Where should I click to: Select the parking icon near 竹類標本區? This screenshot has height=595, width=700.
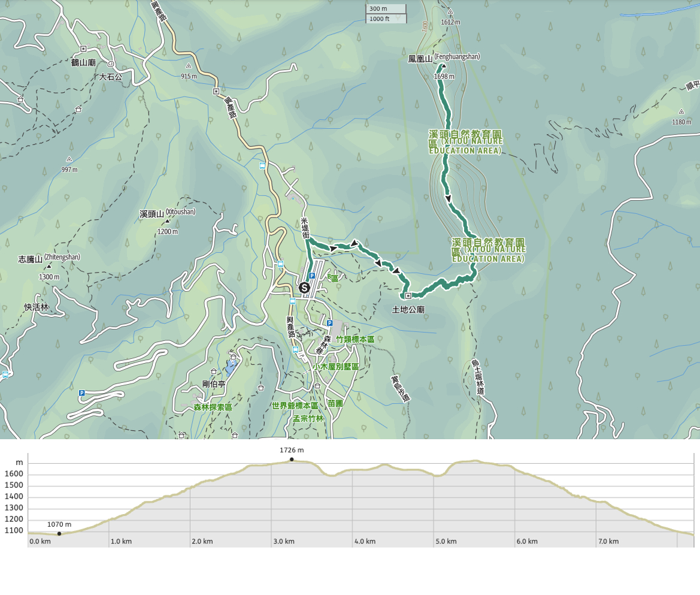330,323
